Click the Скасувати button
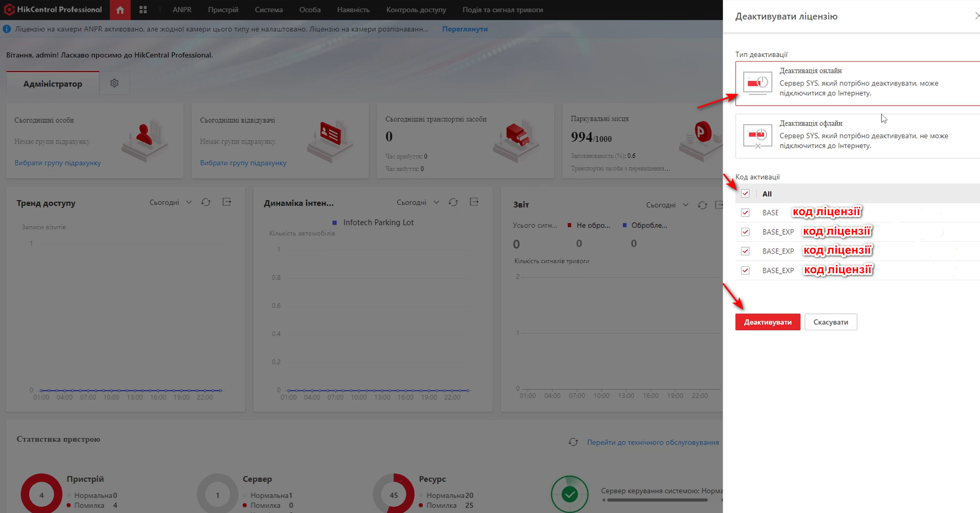The width and height of the screenshot is (980, 513). pos(830,322)
